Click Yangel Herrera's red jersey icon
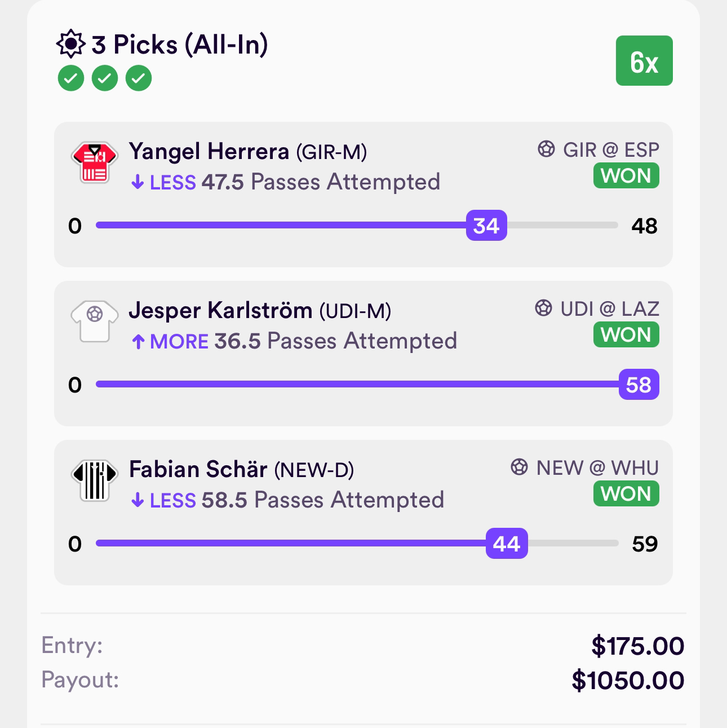Image resolution: width=727 pixels, height=728 pixels. click(95, 163)
